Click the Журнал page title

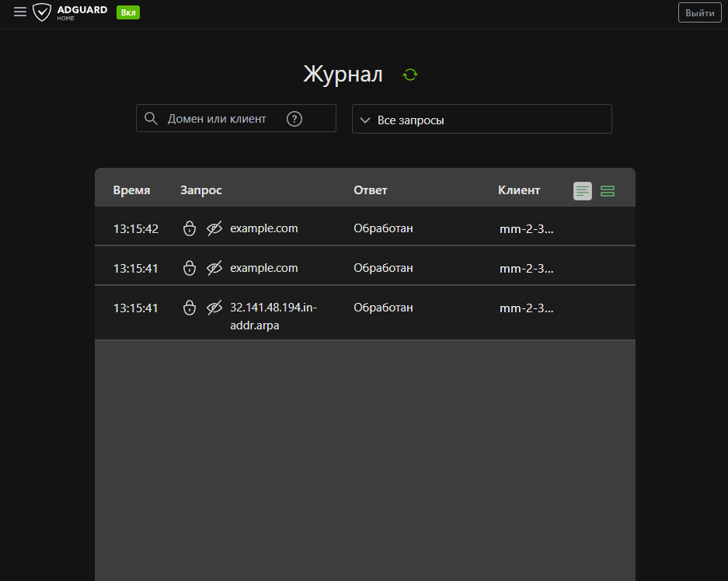pyautogui.click(x=343, y=75)
